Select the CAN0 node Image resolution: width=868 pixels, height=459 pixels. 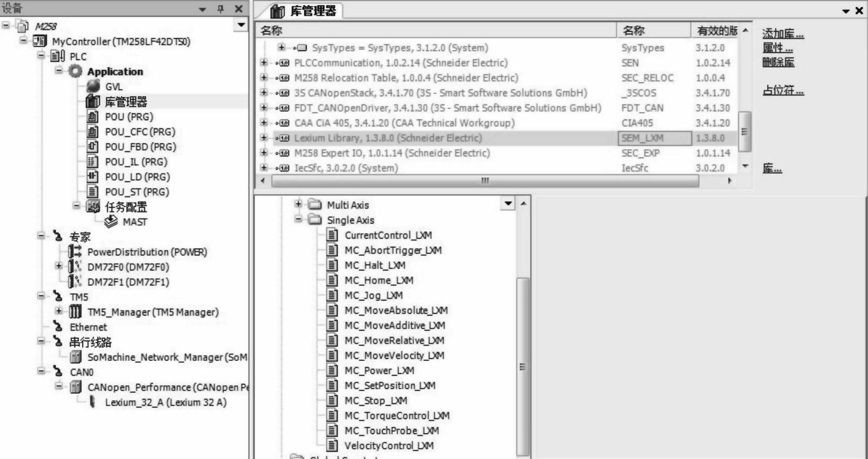82,372
